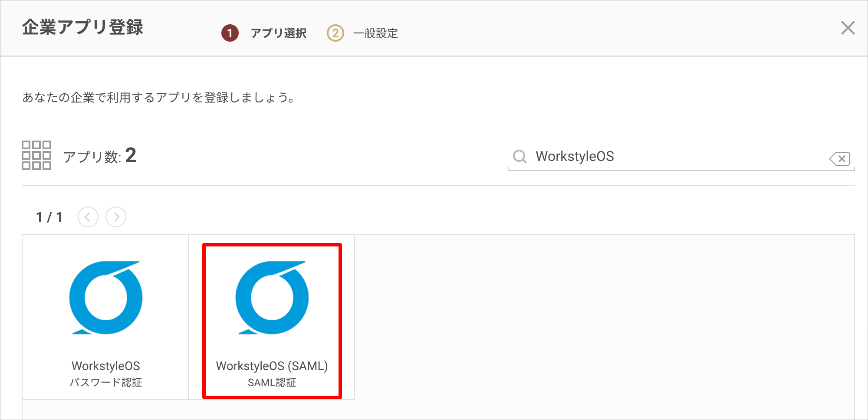Image resolution: width=868 pixels, height=420 pixels.
Task: Go to next page arrow
Action: coord(116,217)
